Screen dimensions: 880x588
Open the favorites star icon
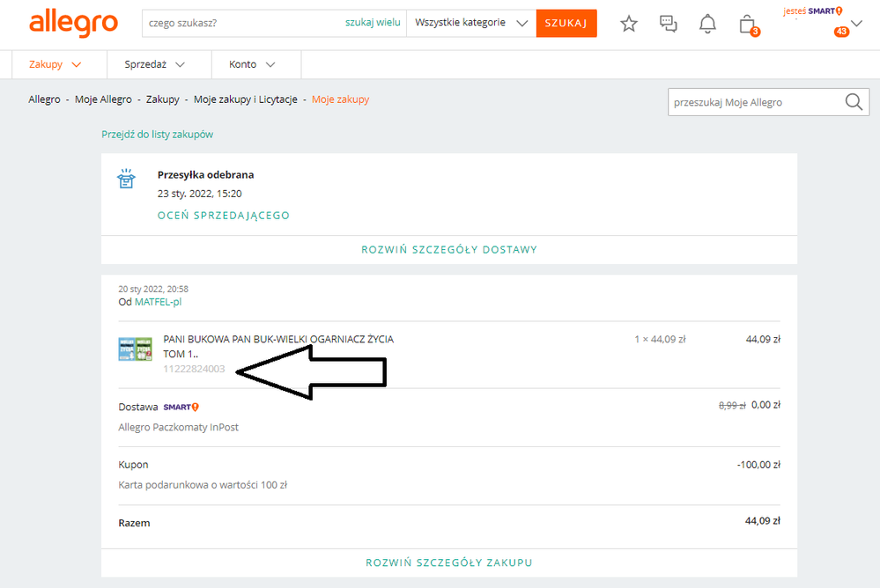coord(629,24)
